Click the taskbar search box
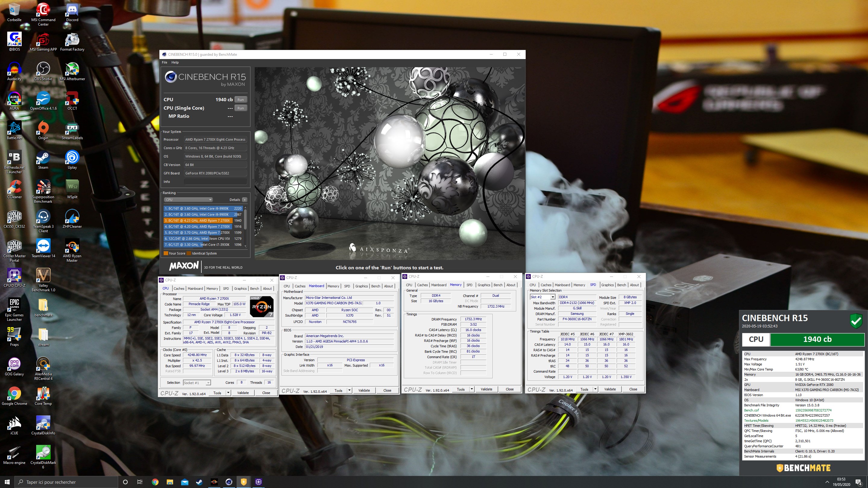This screenshot has height=488, width=868. pos(67,482)
